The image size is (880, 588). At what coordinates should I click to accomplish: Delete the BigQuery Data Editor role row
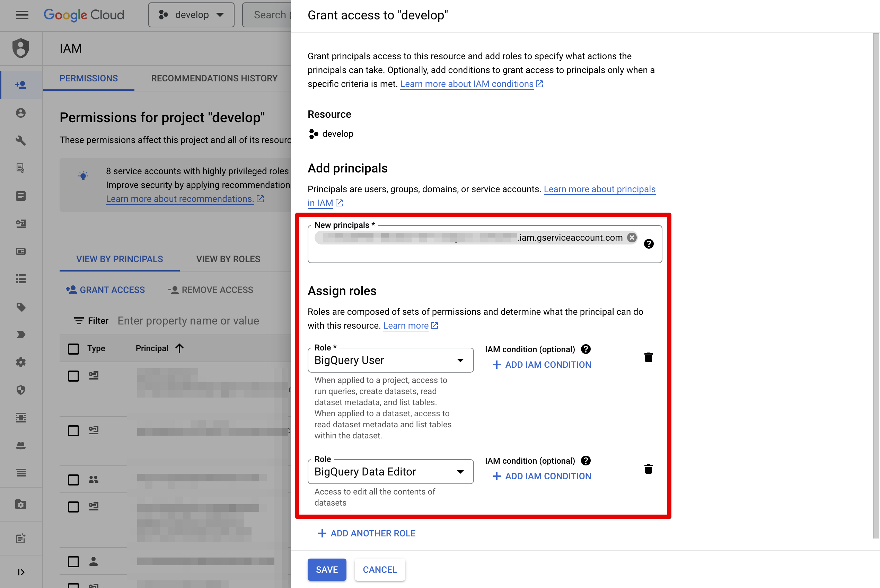coord(648,469)
